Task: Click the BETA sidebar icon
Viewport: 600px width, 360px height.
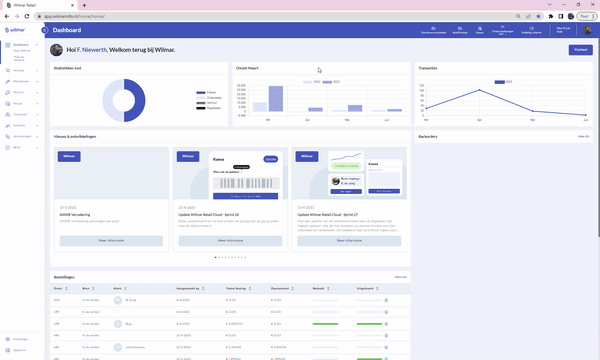Action: coord(8,148)
